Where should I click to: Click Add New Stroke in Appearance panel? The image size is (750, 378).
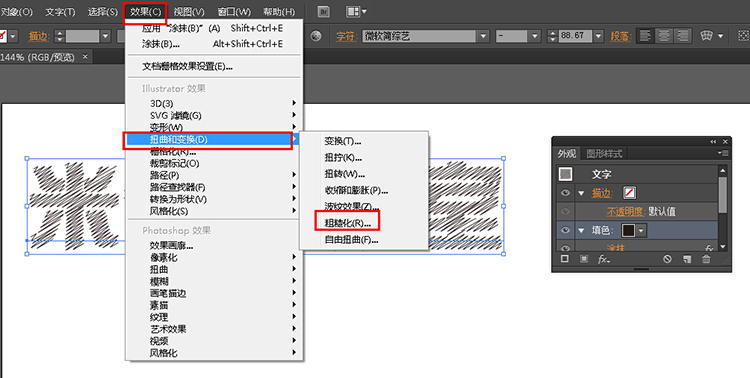565,259
